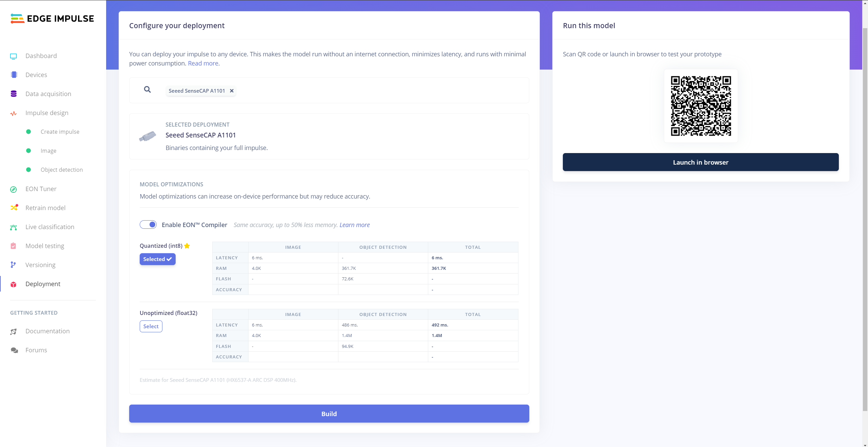Click the Live classification sidebar icon
This screenshot has height=447, width=868.
coord(14,227)
